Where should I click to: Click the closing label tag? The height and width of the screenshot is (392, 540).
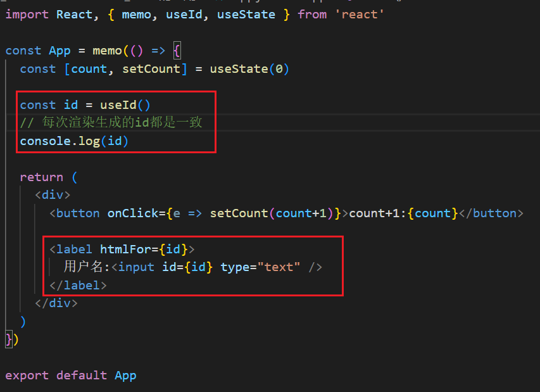click(x=78, y=285)
